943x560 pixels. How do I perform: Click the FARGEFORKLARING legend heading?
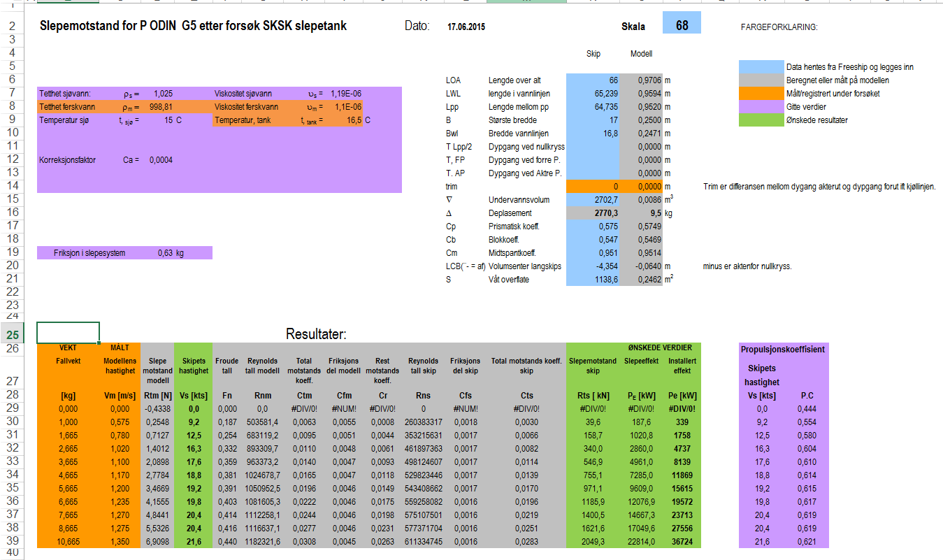pos(779,28)
